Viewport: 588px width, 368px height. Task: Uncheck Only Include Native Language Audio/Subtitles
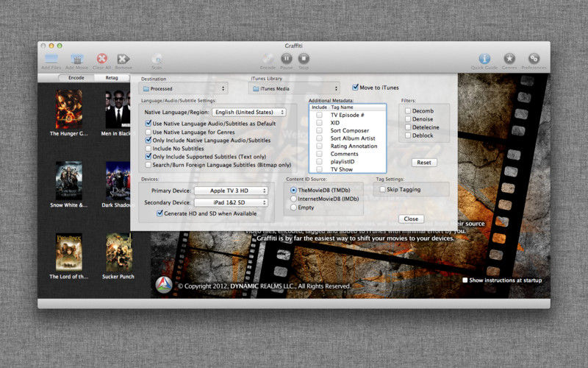148,140
